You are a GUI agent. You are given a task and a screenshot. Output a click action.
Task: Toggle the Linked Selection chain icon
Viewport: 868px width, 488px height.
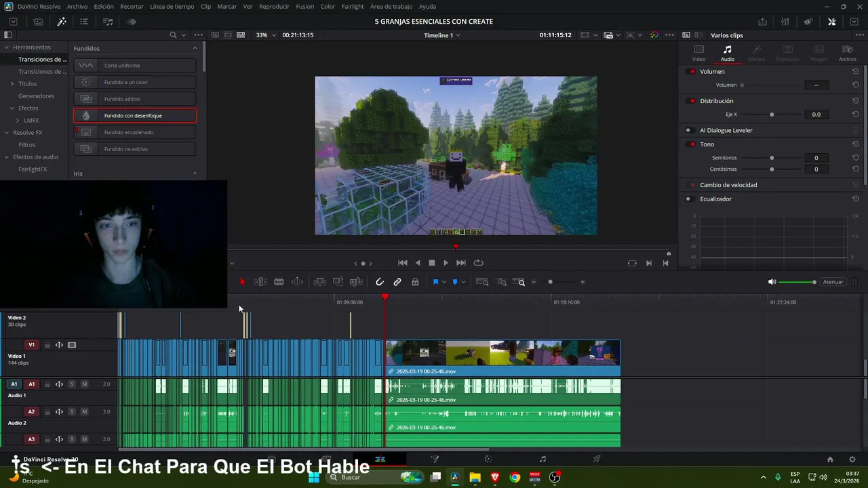click(x=397, y=282)
